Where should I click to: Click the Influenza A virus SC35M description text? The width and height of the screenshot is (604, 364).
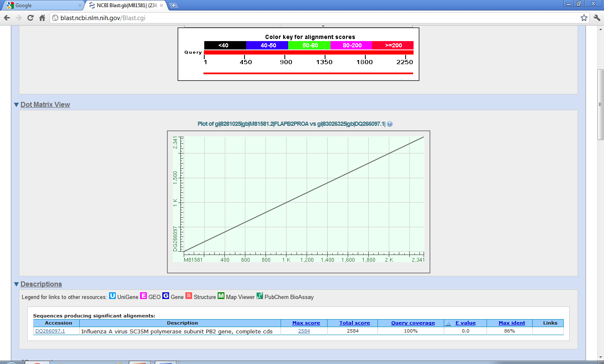pyautogui.click(x=177, y=331)
